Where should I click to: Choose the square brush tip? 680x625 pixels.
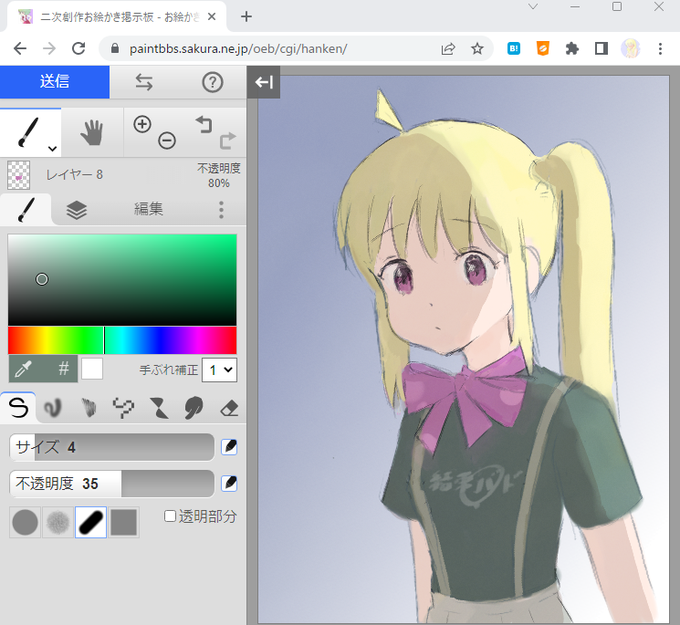pyautogui.click(x=124, y=522)
